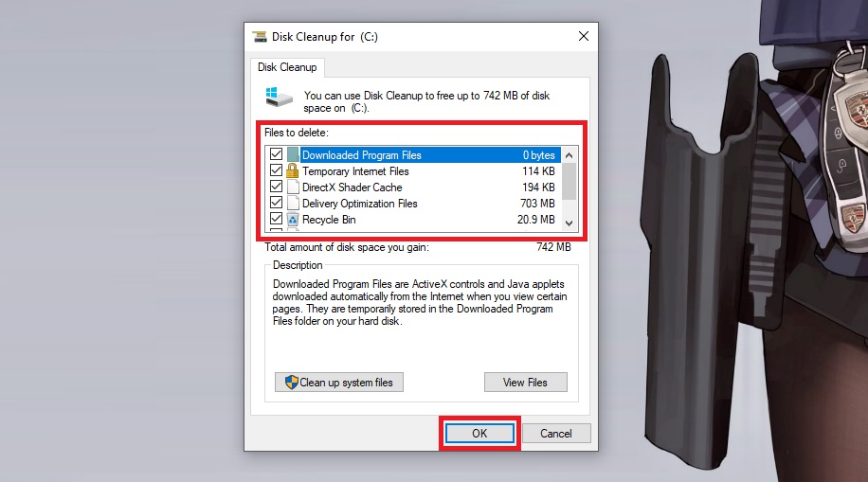Image resolution: width=868 pixels, height=482 pixels.
Task: Open View Files
Action: [x=525, y=383]
